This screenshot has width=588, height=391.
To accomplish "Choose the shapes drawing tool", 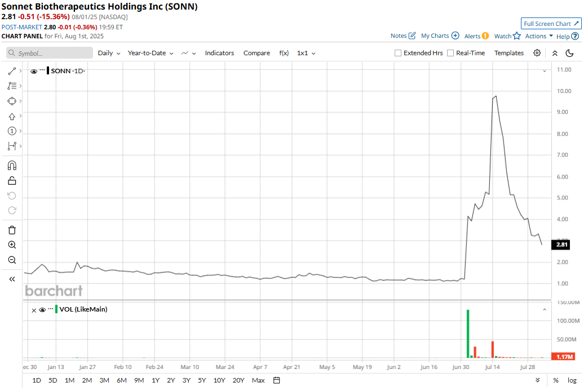I will tap(12, 101).
